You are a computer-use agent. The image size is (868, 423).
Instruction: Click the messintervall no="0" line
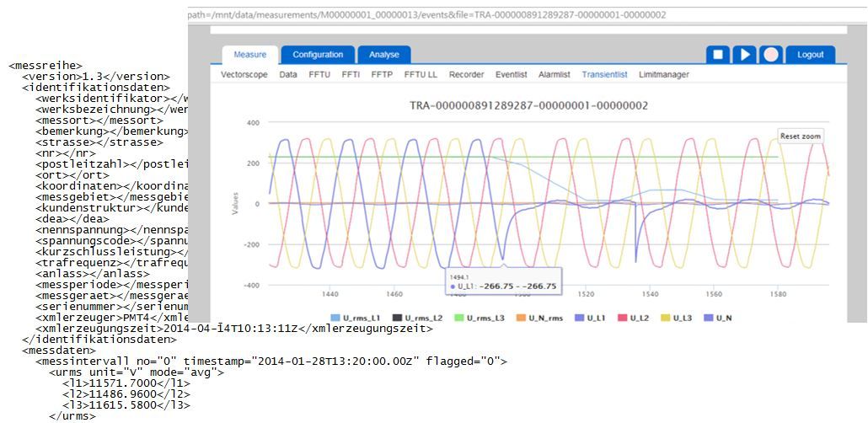point(271,361)
